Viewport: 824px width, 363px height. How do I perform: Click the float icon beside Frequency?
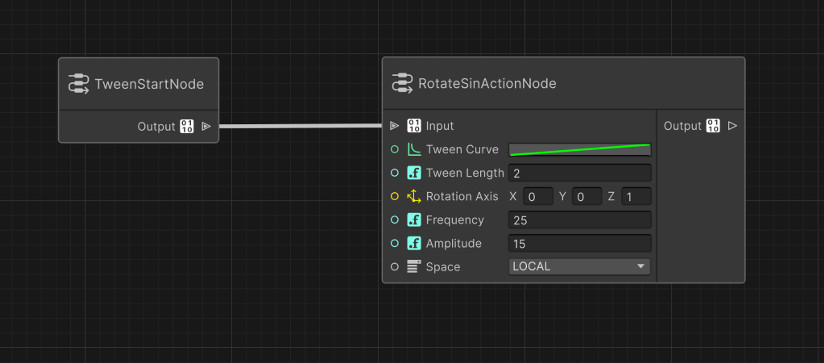414,220
